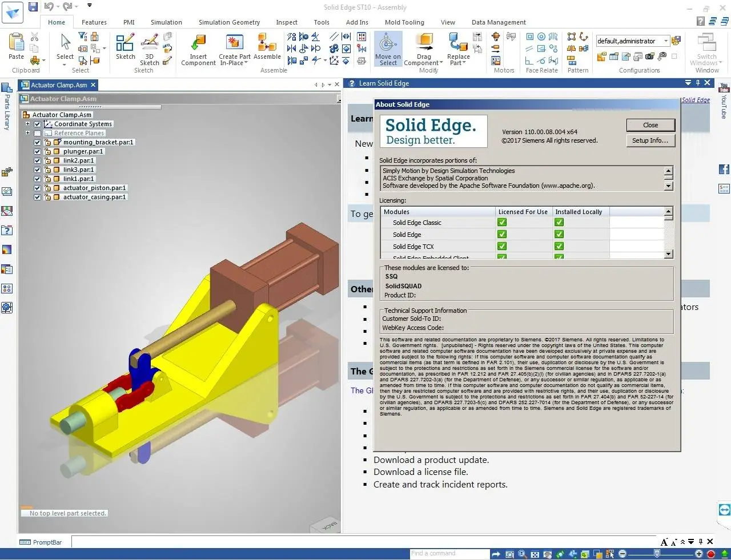Open the Solid Edge link in Learn panel
Viewport: 731px width, 560px height.
coord(695,100)
